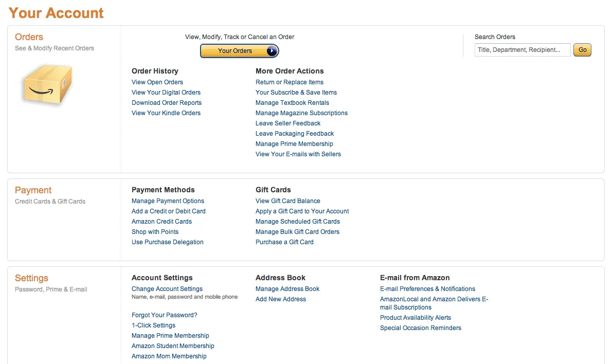Open Download Order Reports
612x364 pixels.
click(x=166, y=102)
